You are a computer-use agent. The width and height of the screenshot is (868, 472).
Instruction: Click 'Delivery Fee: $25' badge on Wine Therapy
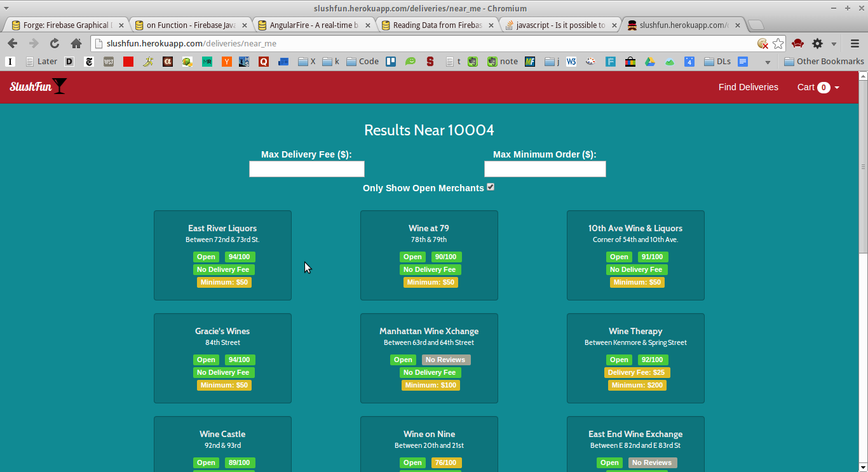(x=637, y=372)
